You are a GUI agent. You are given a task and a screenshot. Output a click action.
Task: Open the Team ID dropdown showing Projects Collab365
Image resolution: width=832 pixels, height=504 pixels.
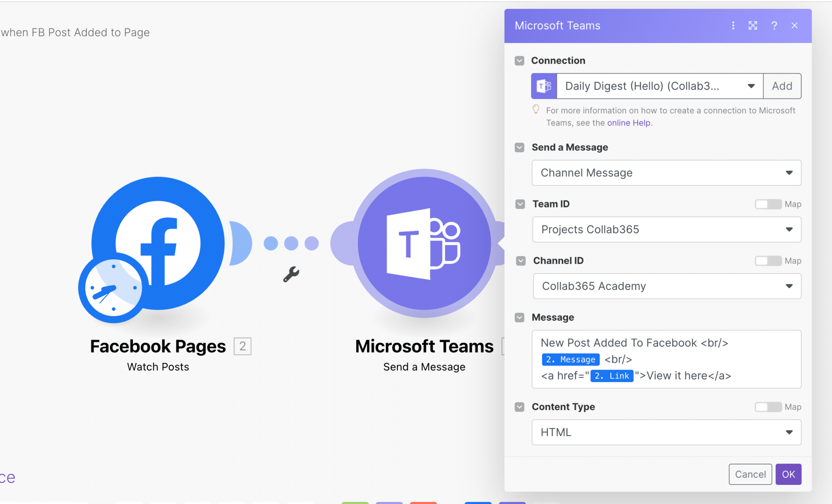pos(666,229)
